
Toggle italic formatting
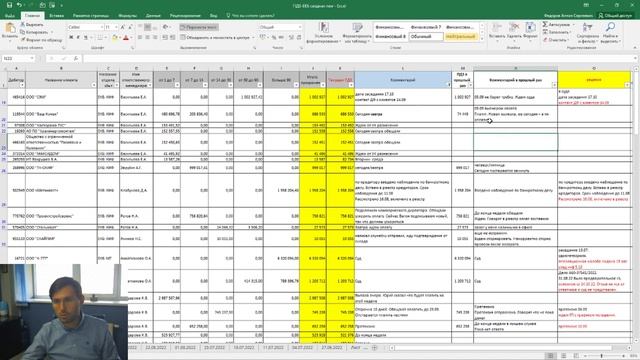[78, 38]
